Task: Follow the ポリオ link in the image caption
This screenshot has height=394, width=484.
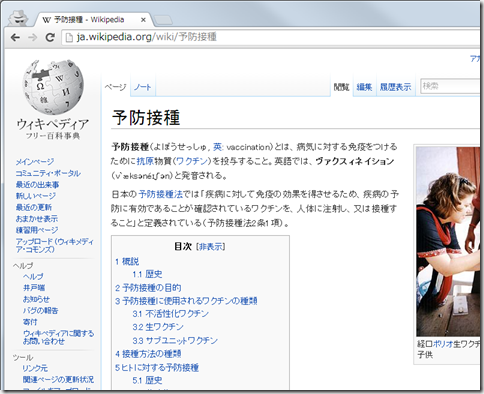Action: [443, 344]
